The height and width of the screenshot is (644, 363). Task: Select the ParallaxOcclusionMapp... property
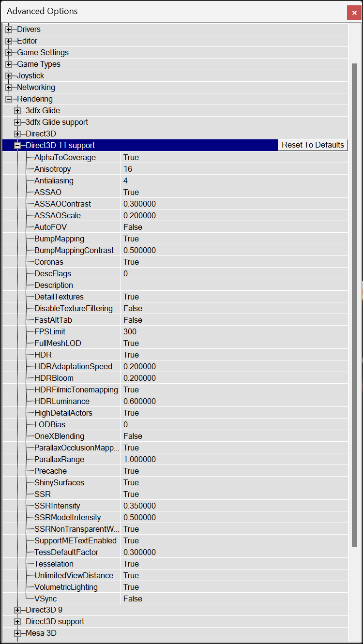pyautogui.click(x=76, y=448)
